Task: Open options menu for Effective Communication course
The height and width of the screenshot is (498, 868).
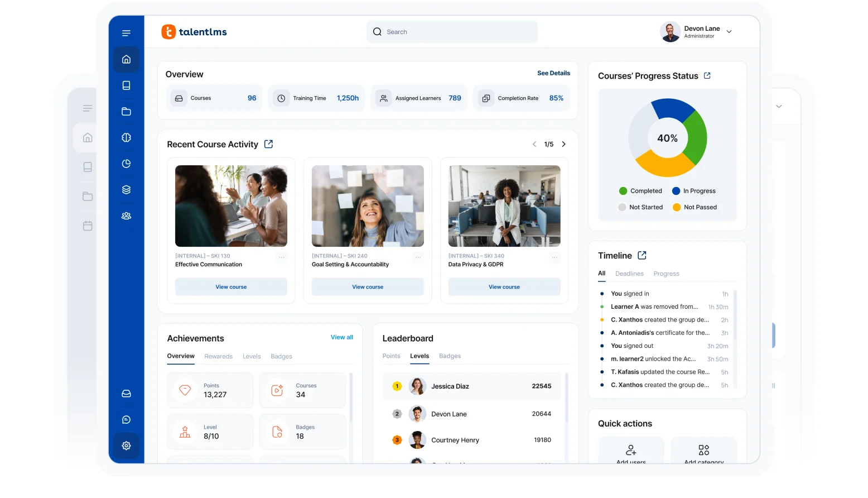Action: coord(282,257)
